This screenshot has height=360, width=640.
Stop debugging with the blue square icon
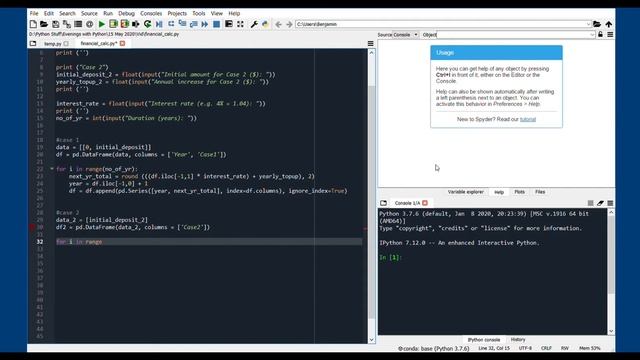216,24
